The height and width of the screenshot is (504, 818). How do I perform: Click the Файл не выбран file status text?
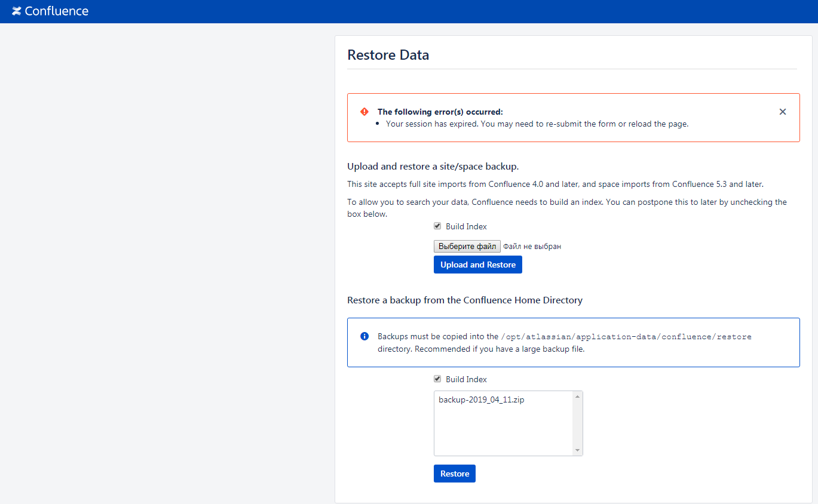(x=532, y=246)
